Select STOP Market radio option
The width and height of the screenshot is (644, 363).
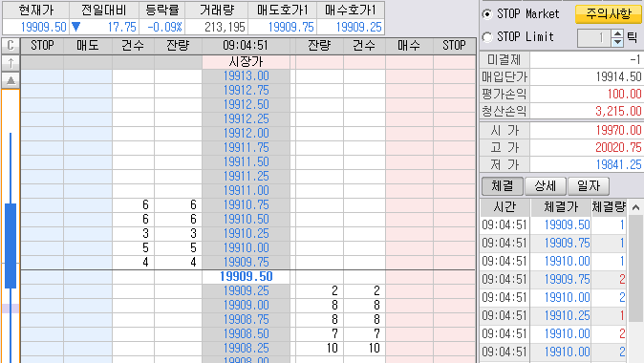coord(487,14)
